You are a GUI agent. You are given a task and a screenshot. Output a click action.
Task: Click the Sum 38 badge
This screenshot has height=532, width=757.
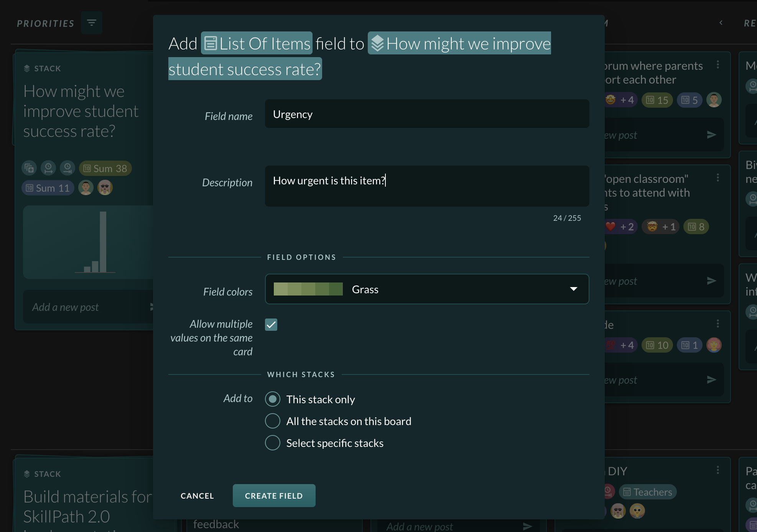pos(105,168)
